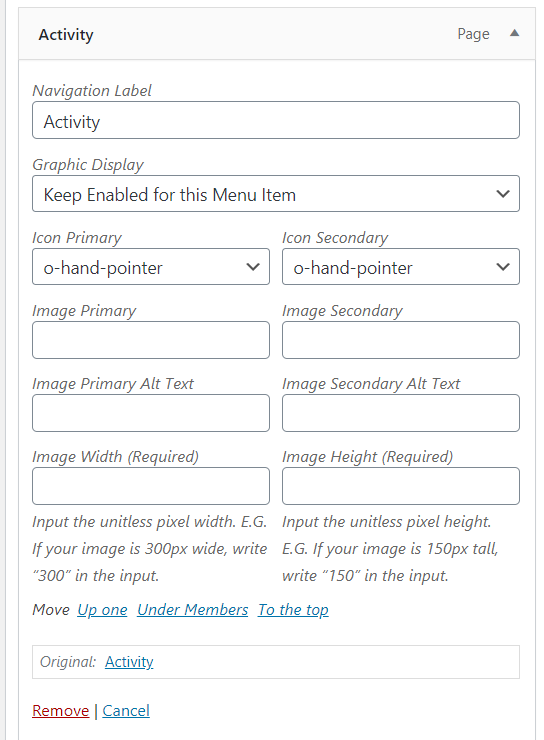Collapse the Activity menu item panel

pos(514,33)
